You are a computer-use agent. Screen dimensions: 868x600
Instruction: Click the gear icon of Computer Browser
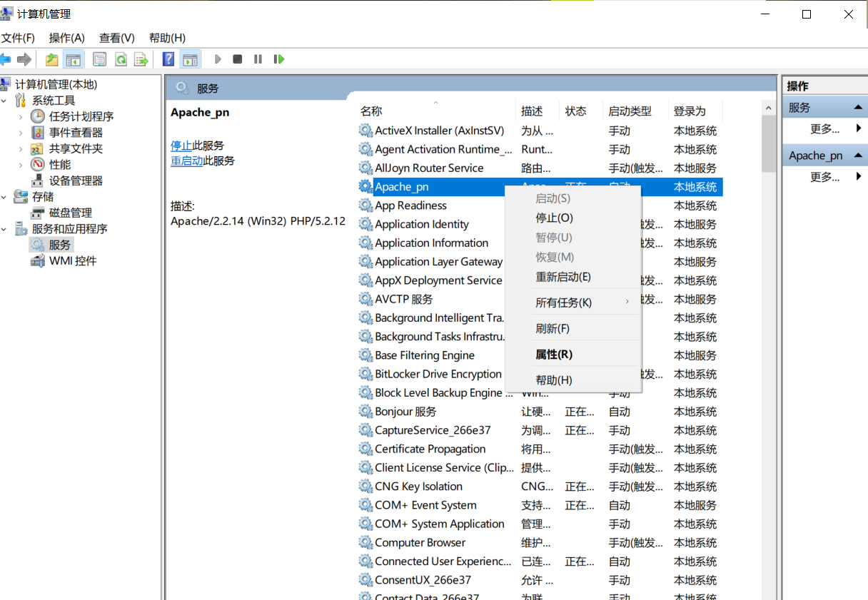tap(365, 543)
